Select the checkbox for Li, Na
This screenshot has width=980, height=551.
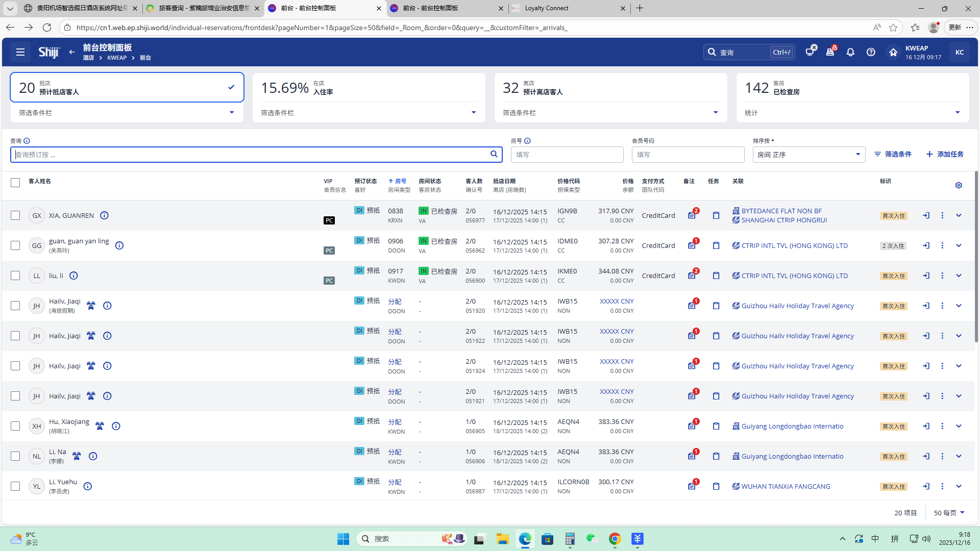15,456
